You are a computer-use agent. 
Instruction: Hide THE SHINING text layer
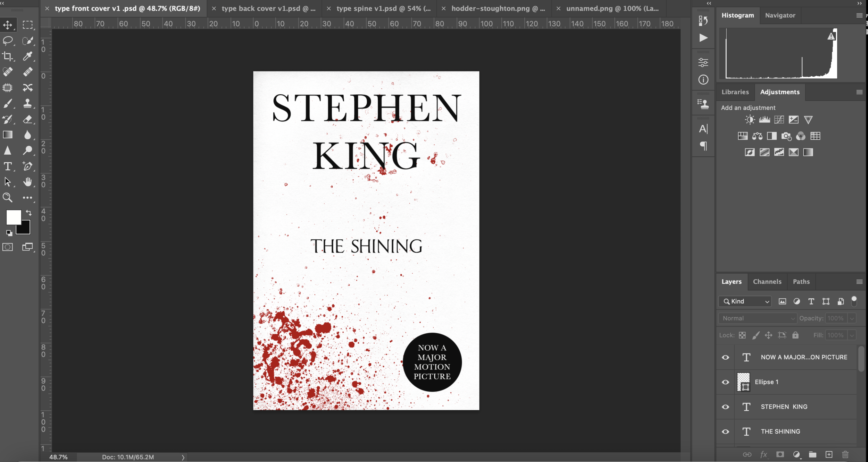pos(725,431)
